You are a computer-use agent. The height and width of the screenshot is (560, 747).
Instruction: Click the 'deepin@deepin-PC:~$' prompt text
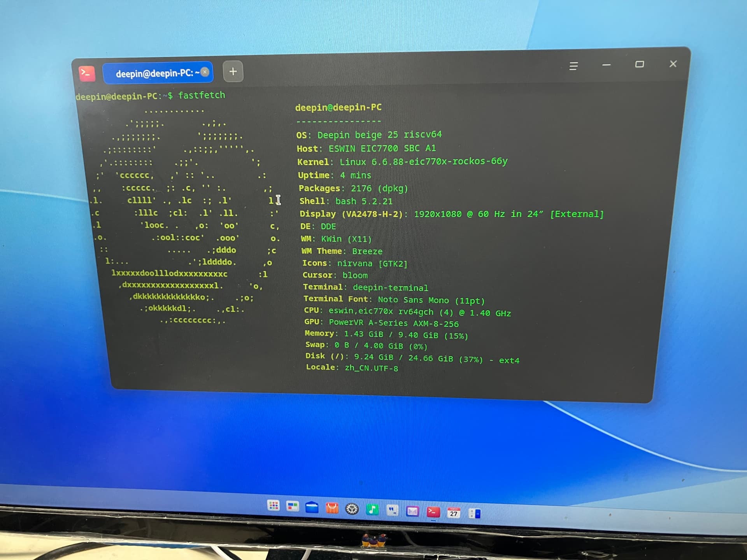(124, 96)
